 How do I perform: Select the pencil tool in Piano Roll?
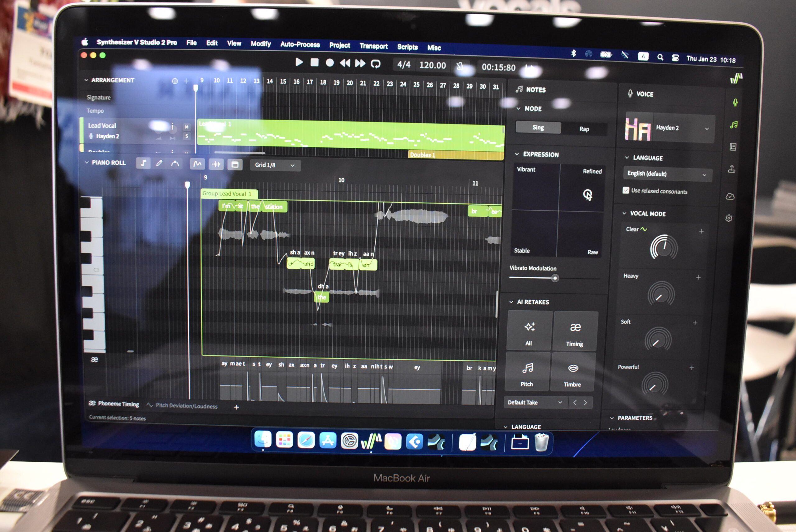(x=159, y=164)
